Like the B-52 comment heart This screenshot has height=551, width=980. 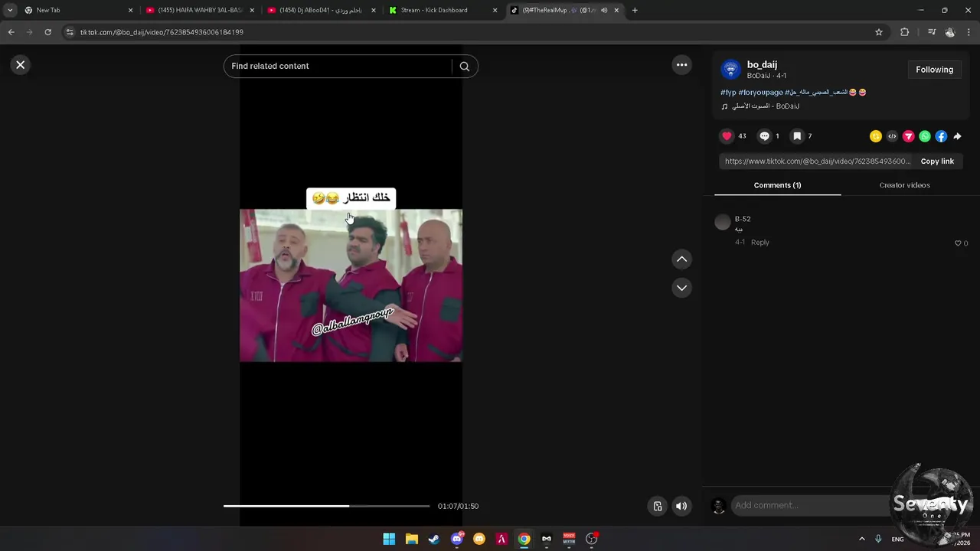957,243
